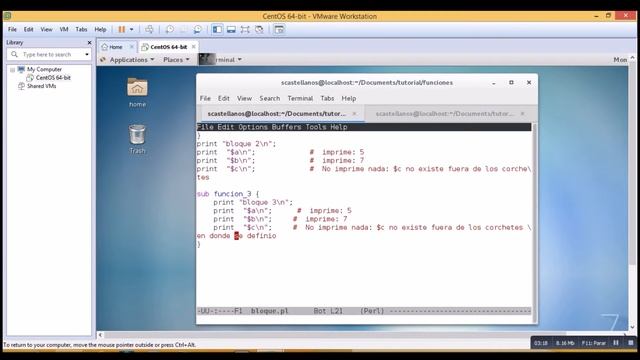640x360 pixels.
Task: Collapse the My Computer tree node
Action: 12,70
